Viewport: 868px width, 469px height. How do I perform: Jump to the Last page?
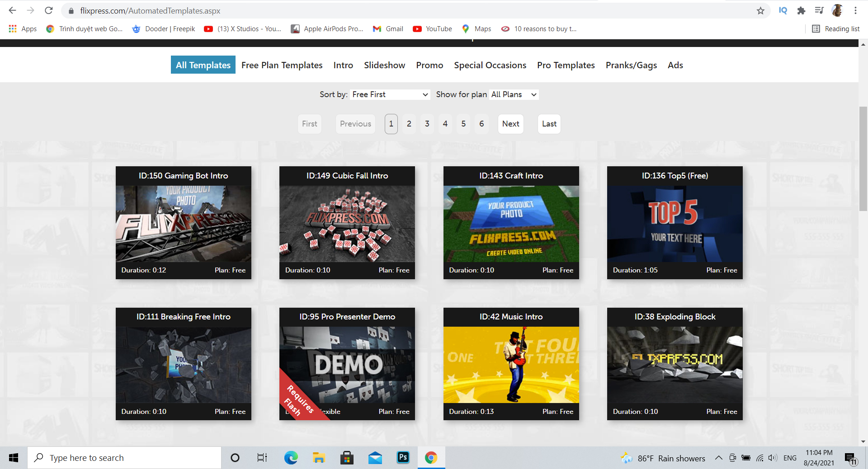click(549, 124)
